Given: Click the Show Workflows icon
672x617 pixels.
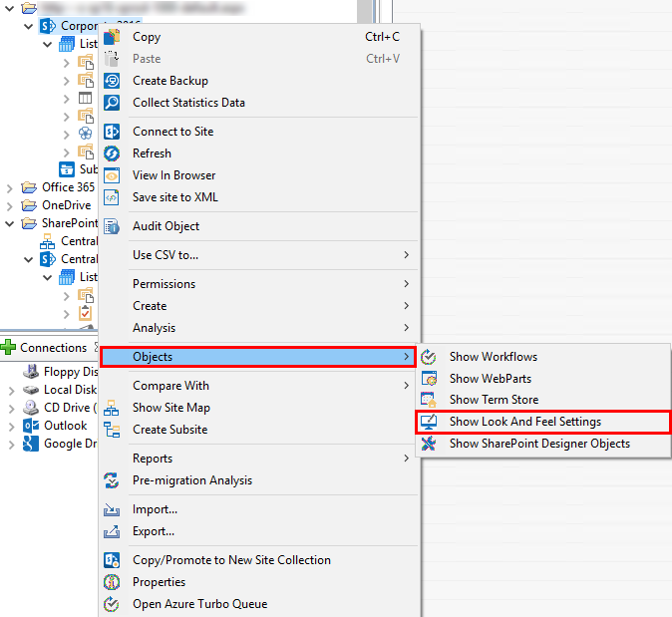Looking at the screenshot, I should (x=429, y=357).
